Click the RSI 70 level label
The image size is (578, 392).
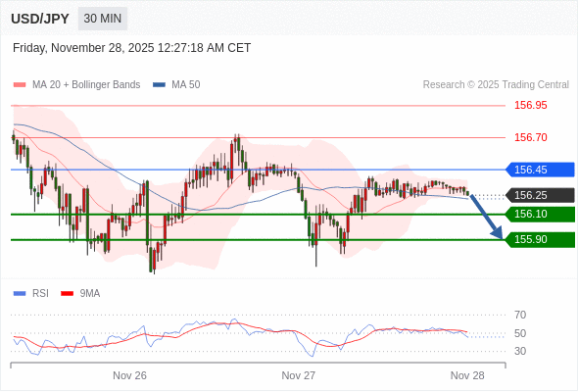click(520, 315)
